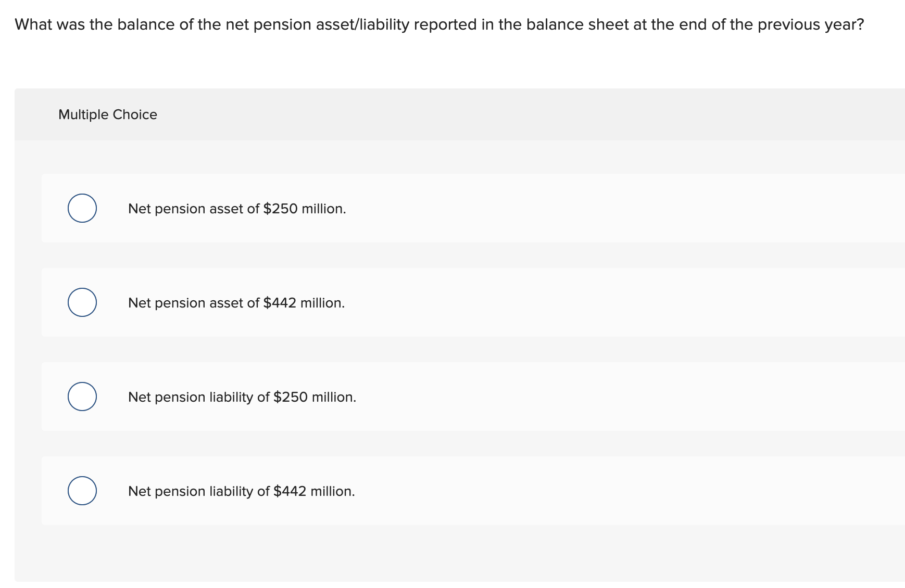Click the word 'million.' in the fourth option
The image size is (905, 588).
(x=333, y=491)
